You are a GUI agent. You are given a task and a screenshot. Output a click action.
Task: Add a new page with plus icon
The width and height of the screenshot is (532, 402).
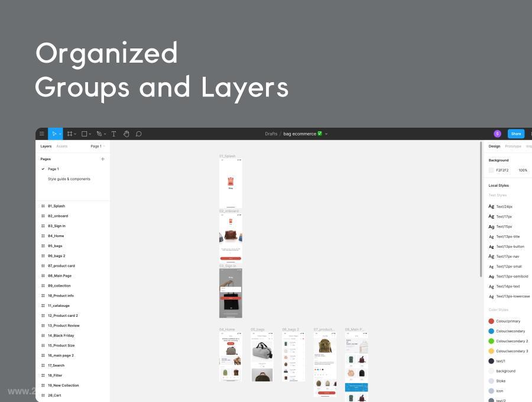pyautogui.click(x=103, y=159)
